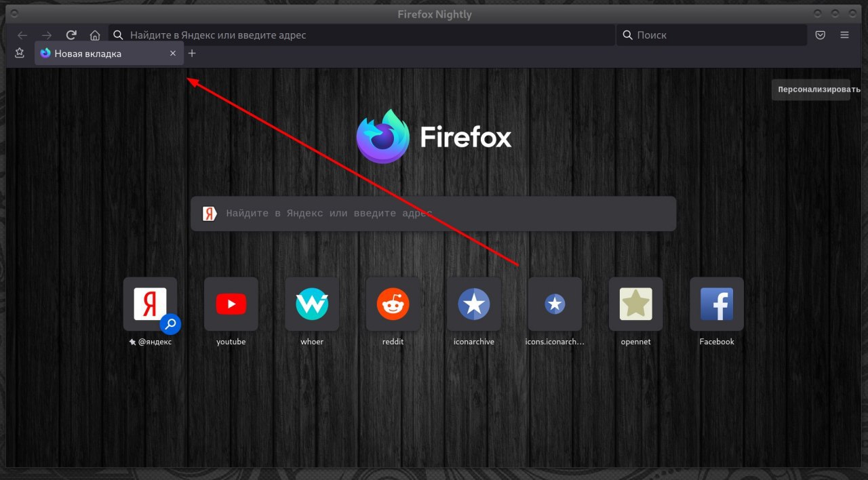The image size is (868, 480).
Task: Open the opennet shortcut tile
Action: (x=636, y=304)
